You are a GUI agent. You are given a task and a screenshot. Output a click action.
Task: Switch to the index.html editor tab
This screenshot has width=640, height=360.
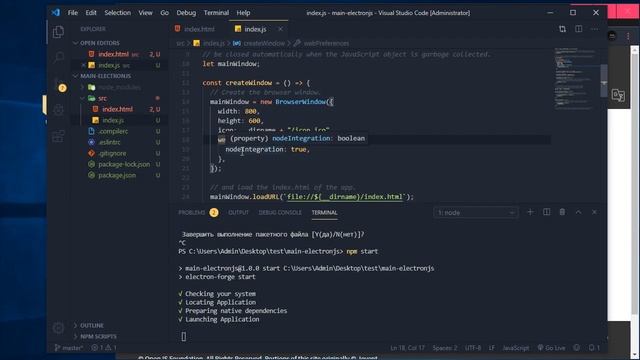point(199,29)
